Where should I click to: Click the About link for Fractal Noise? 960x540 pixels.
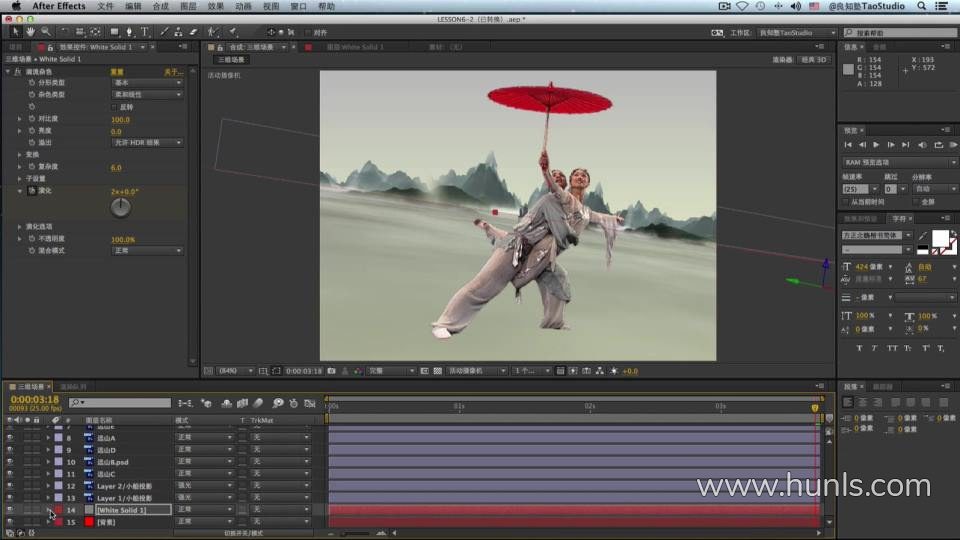pyautogui.click(x=173, y=72)
